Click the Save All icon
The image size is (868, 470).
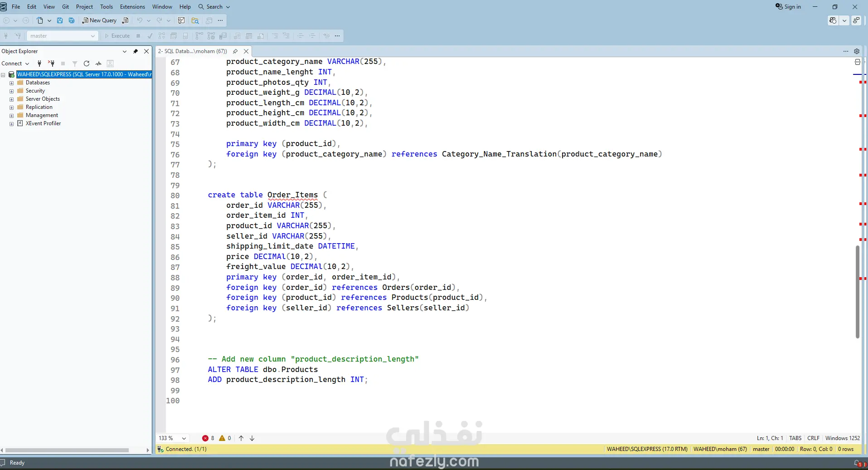(x=72, y=20)
